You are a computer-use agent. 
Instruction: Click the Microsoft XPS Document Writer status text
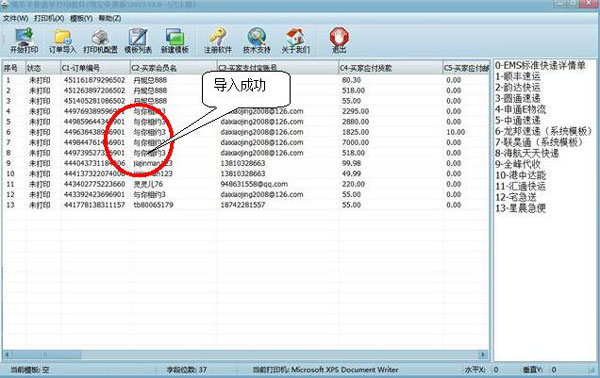pos(344,370)
